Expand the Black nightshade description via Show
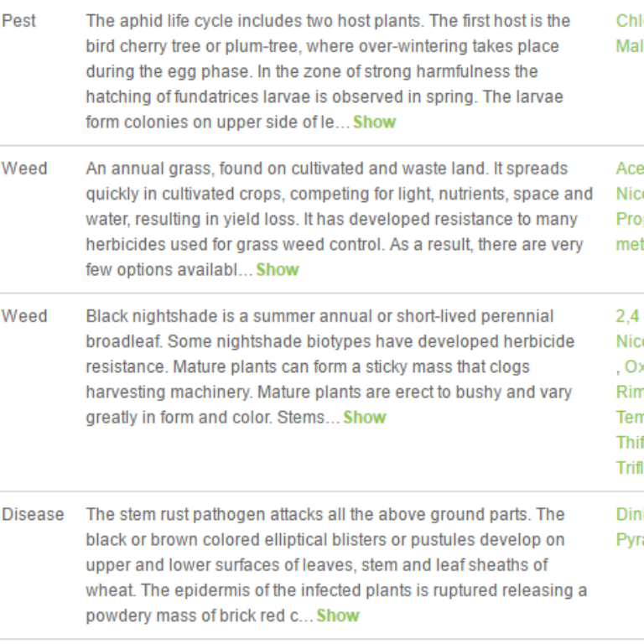The height and width of the screenshot is (644, 644). [364, 418]
